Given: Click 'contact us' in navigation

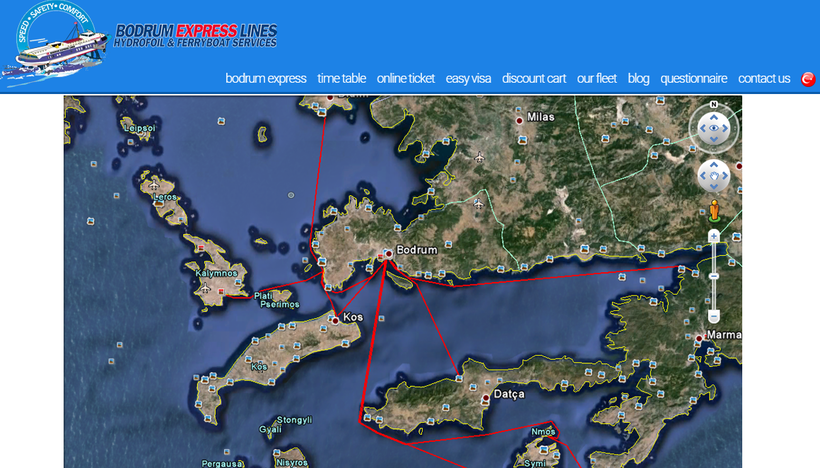Looking at the screenshot, I should pos(763,79).
